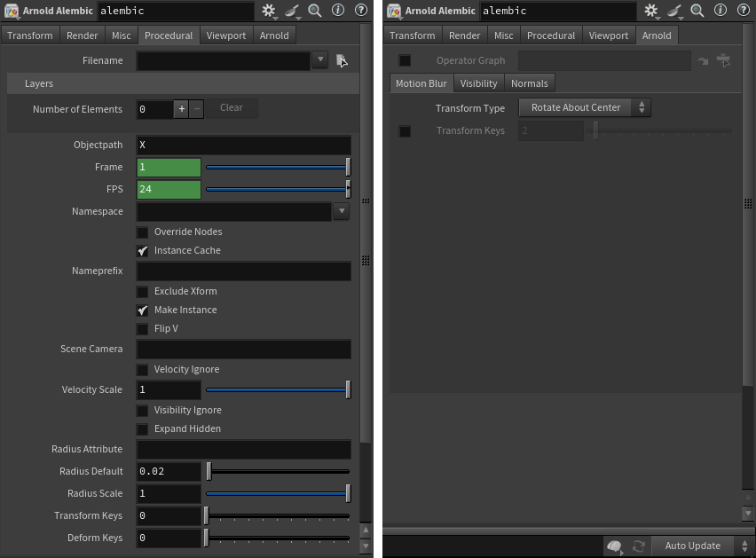The image size is (756, 558).
Task: Click the Nameprefix input field
Action: point(243,271)
